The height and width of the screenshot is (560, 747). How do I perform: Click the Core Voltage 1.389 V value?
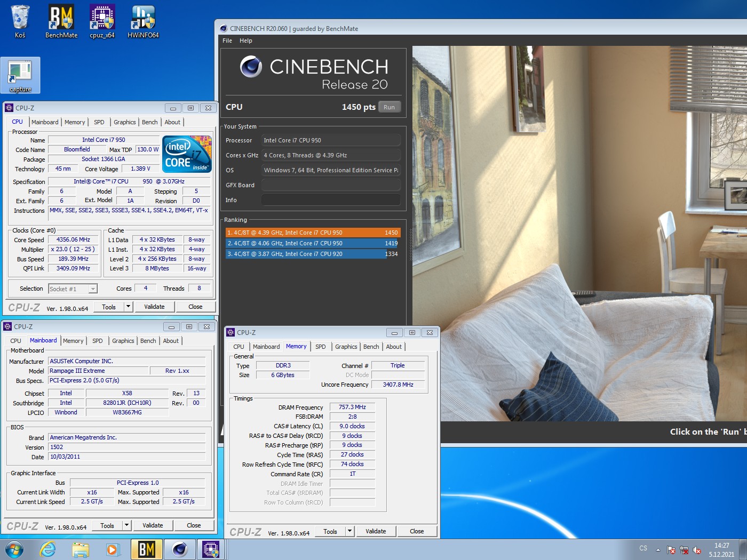140,169
